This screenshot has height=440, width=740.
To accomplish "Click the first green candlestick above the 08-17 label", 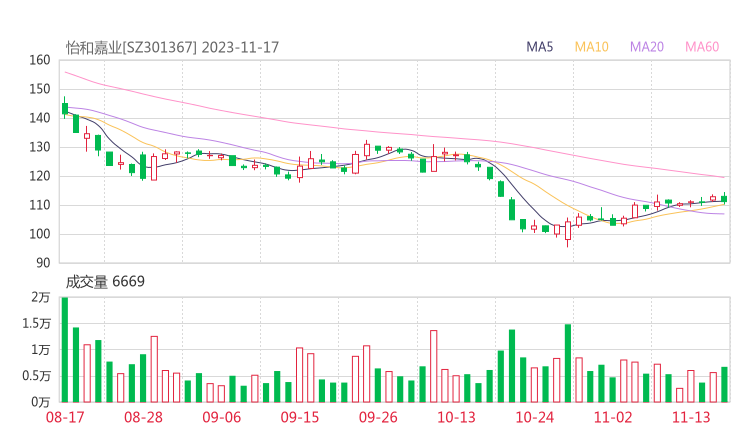I will coord(65,108).
